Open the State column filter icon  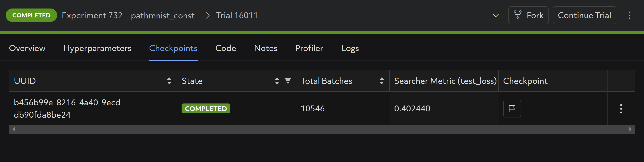click(288, 81)
